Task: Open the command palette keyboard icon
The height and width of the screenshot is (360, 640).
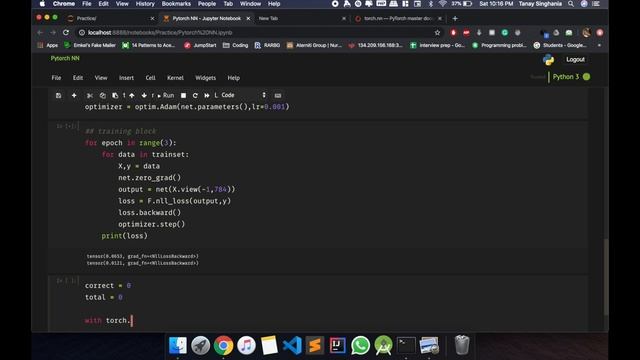Action: pyautogui.click(x=278, y=96)
